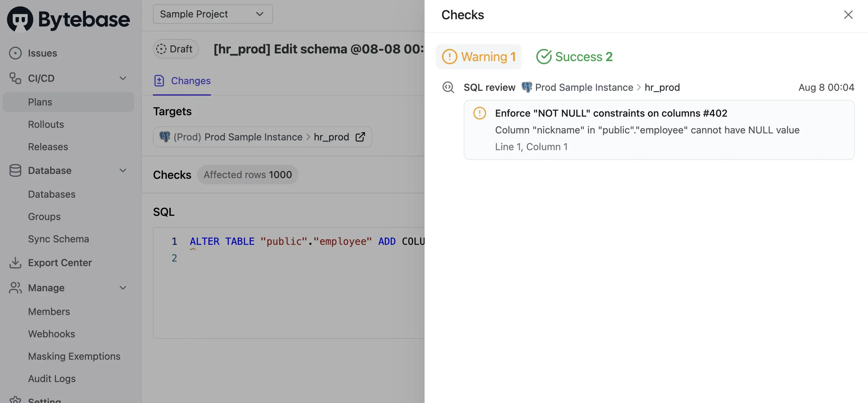
Task: Click the Issues circle icon in sidebar
Action: click(x=15, y=53)
